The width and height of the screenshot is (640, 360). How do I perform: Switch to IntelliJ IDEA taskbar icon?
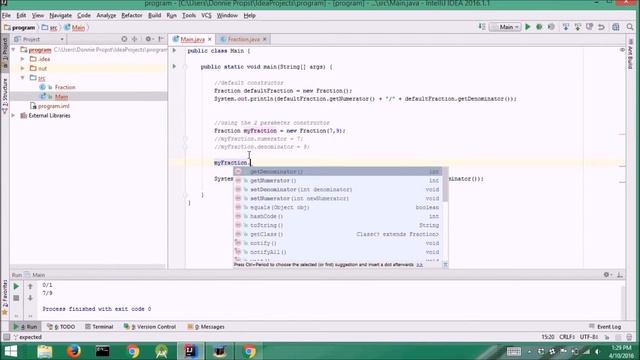190,351
